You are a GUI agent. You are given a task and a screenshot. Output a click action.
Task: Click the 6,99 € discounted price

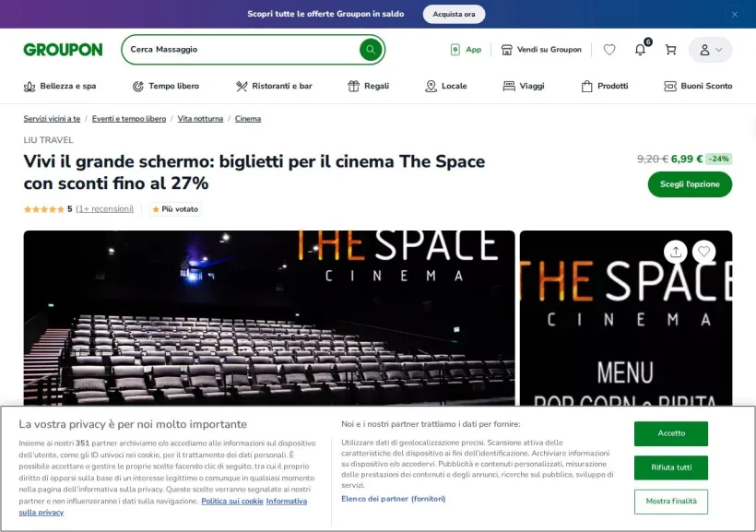pos(687,159)
